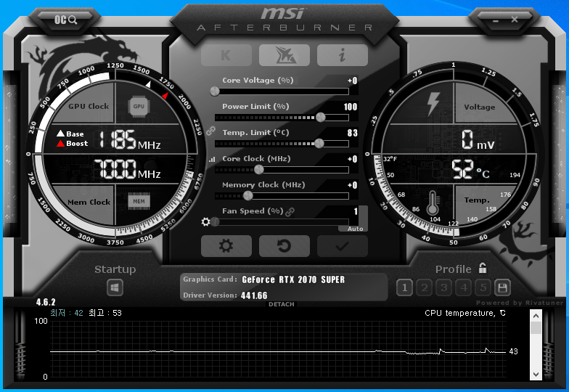Viewport: 569px width, 392px height.
Task: Click the MEM chip icon on gauge
Action: (x=139, y=202)
